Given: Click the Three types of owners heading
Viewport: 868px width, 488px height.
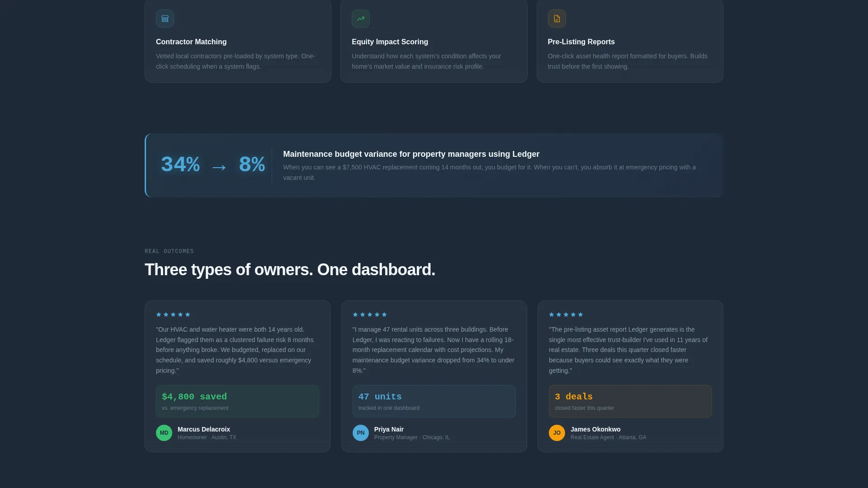Looking at the screenshot, I should pos(290,270).
